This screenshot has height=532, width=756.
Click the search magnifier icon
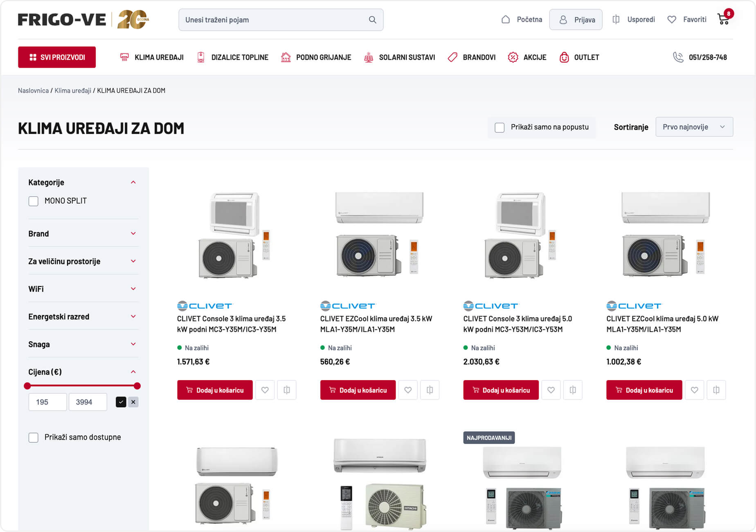[372, 20]
